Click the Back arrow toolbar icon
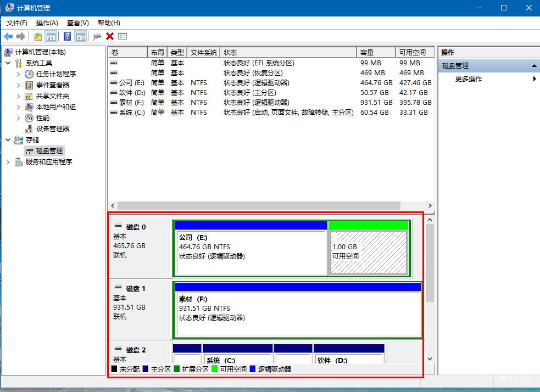The height and width of the screenshot is (392, 540). (8, 36)
